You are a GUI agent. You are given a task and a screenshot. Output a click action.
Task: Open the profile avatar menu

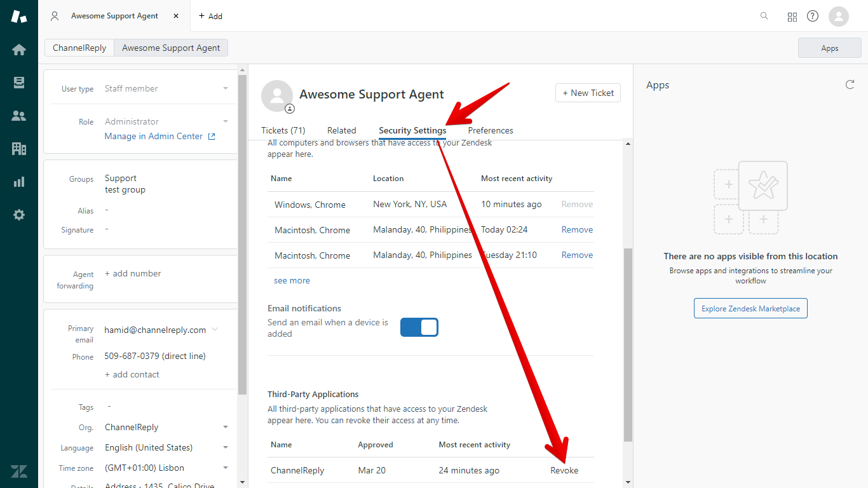[839, 16]
